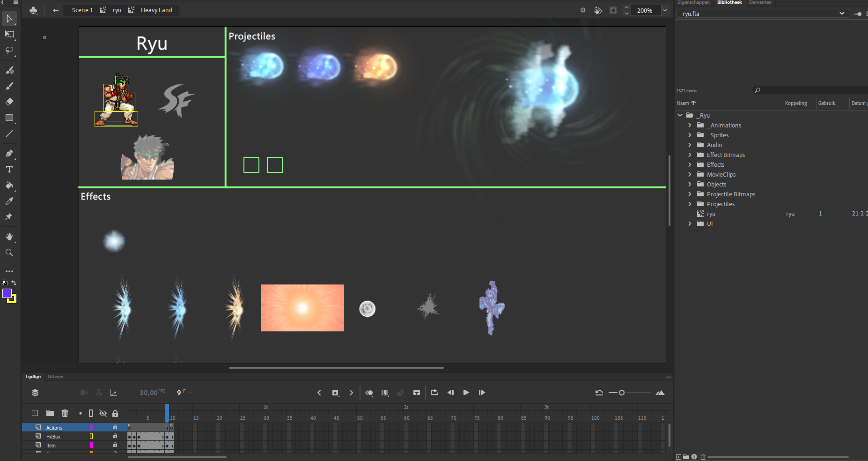Toggle lock on the Item layer
Screen dimensions: 868x461
[x=115, y=445]
